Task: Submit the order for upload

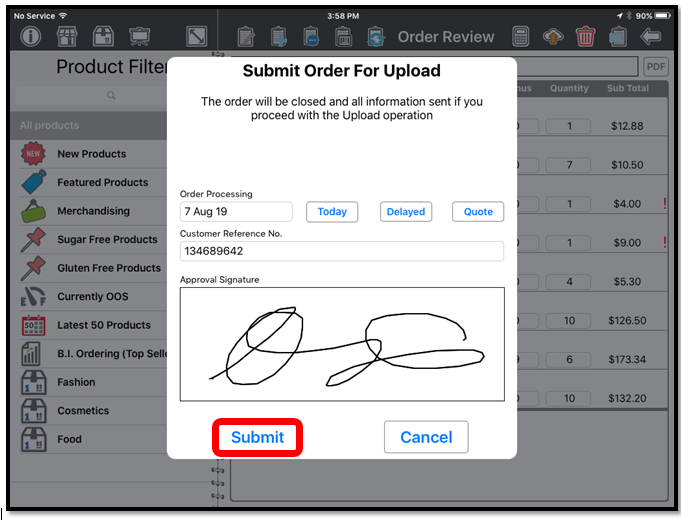Action: (258, 437)
